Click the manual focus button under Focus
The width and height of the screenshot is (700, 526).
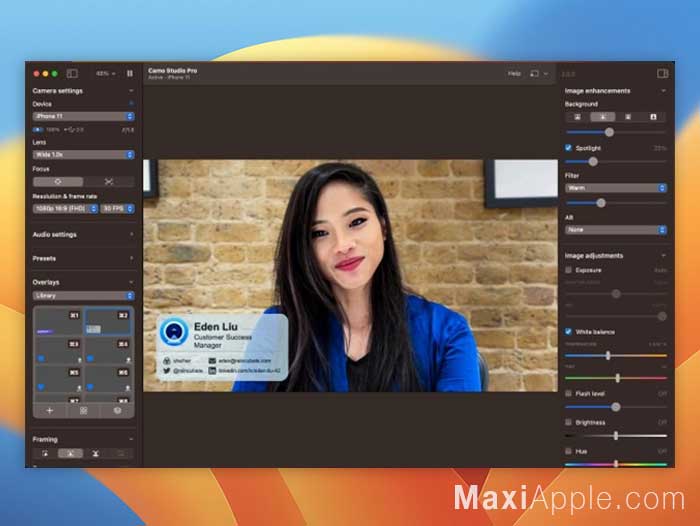[109, 181]
